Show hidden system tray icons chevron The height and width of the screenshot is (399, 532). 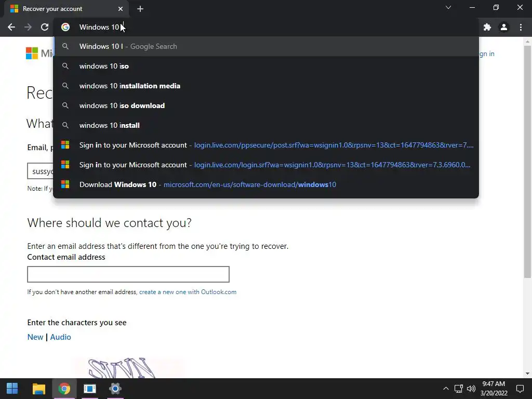pyautogui.click(x=446, y=389)
